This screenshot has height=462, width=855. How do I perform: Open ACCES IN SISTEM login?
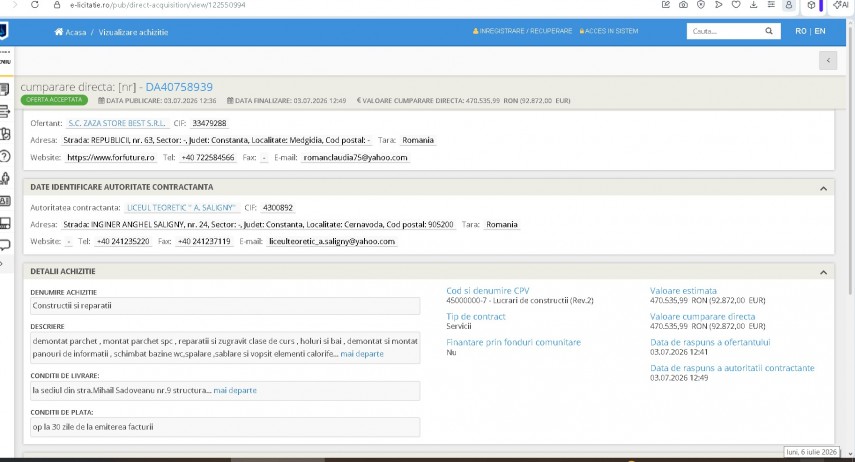click(609, 31)
